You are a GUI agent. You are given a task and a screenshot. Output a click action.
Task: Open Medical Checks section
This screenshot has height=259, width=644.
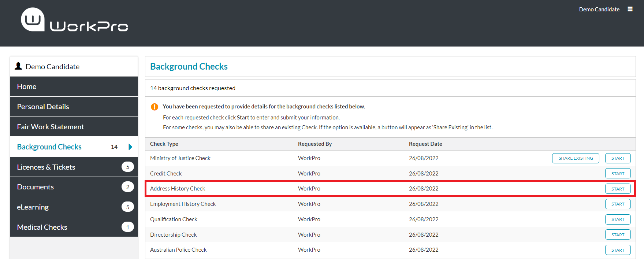coord(74,227)
